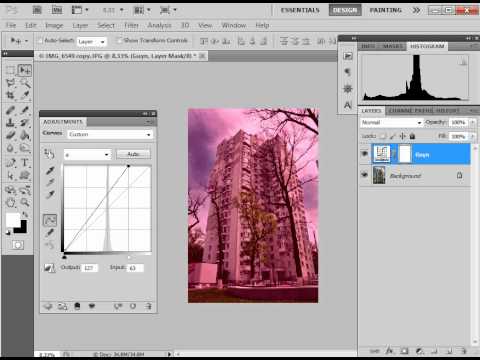Select the Spot Healing Brush tool
Screen dimensions: 480x360
[x=10, y=110]
